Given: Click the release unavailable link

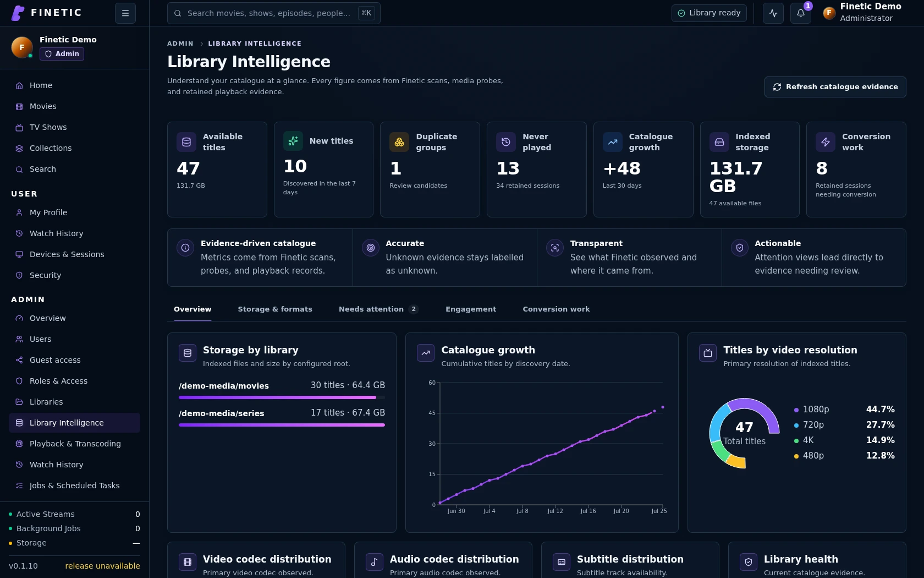Looking at the screenshot, I should point(102,566).
